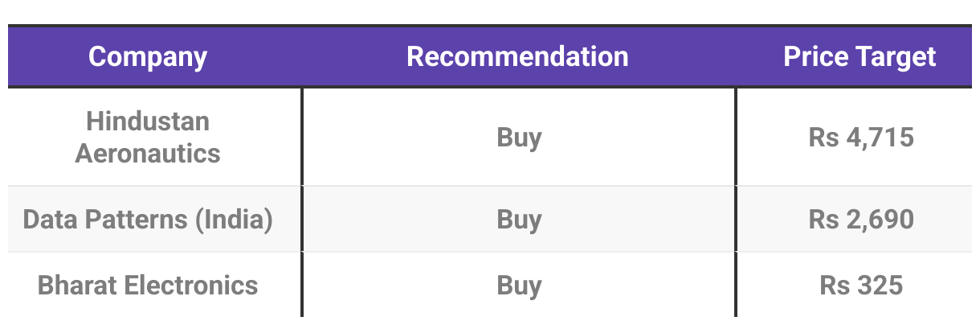Click the Price Target column header
The height and width of the screenshot is (325, 980).
pyautogui.click(x=860, y=57)
